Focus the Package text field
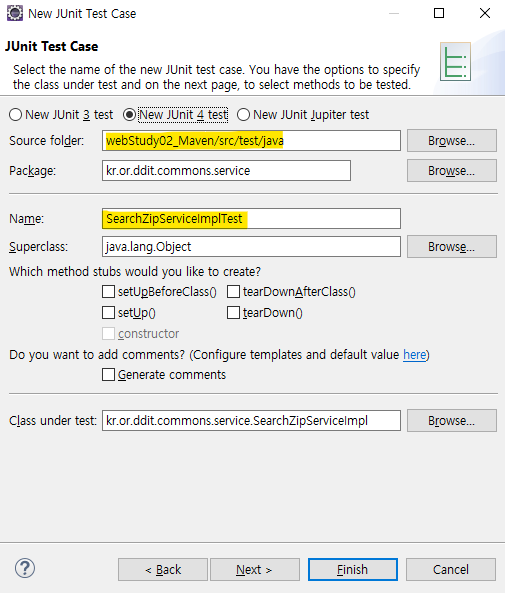This screenshot has height=593, width=505. point(226,171)
